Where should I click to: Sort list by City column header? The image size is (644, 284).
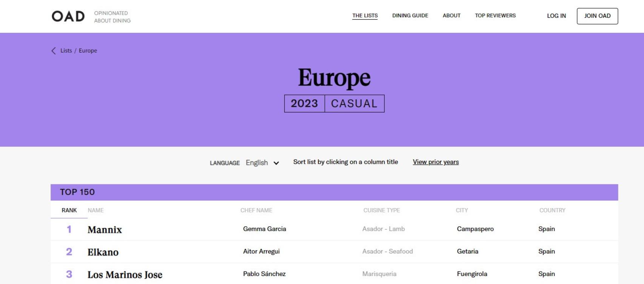[462, 210]
